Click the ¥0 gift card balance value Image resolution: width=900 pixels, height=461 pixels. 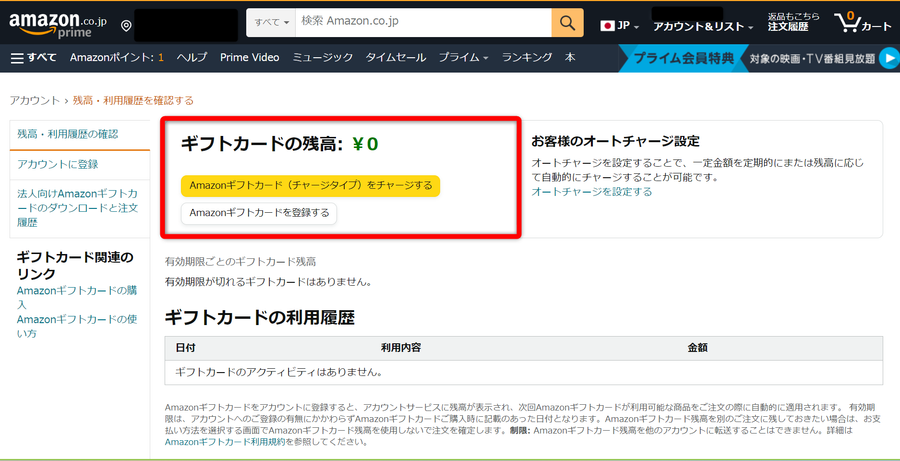coord(366,144)
